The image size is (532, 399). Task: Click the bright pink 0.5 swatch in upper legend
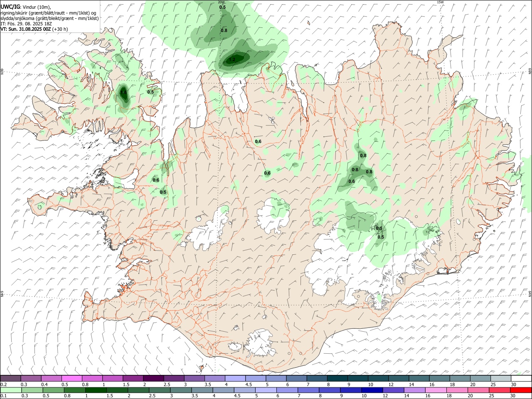71,379
